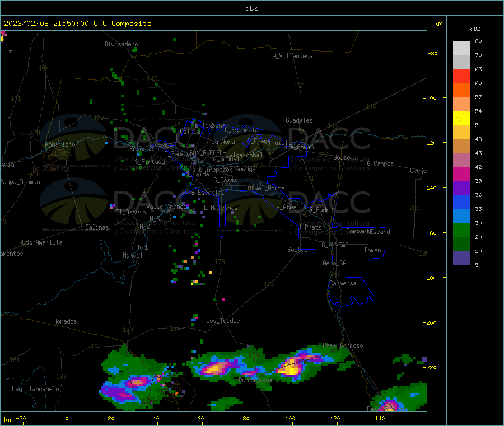Screen dimensions: 504x426
Task: Click the Nihuil location label
Action: [x=132, y=255]
